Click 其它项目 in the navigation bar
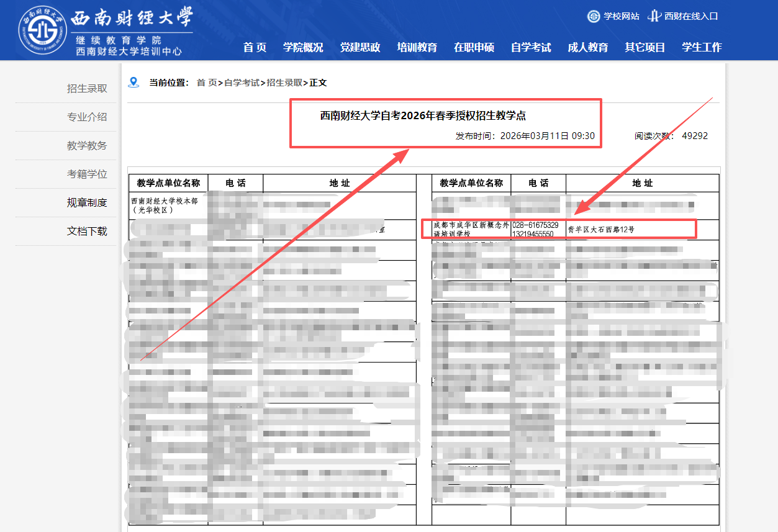The image size is (778, 532). click(x=645, y=47)
